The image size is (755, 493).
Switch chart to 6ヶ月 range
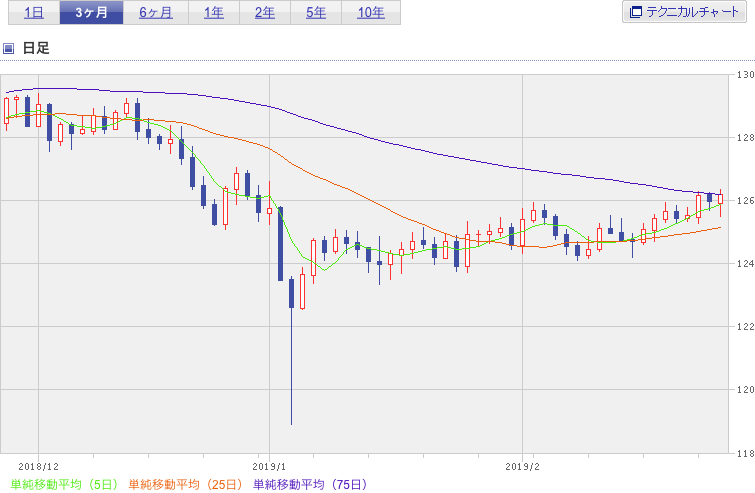156,13
